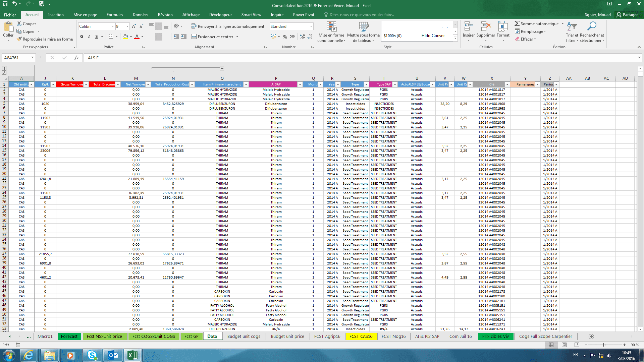This screenshot has height=362, width=644.
Task: Open the font name Calibri dropdown
Action: click(113, 26)
